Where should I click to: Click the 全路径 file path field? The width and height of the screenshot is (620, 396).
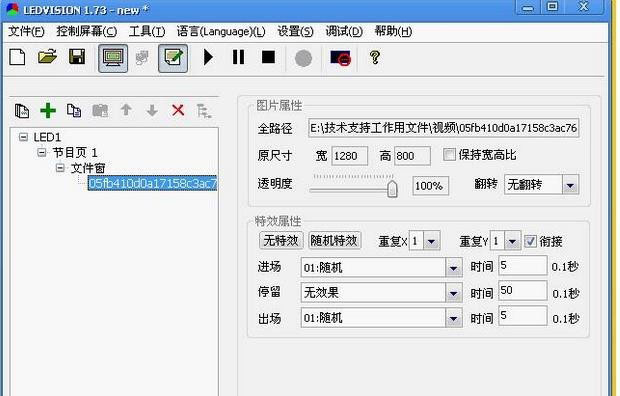tap(444, 128)
